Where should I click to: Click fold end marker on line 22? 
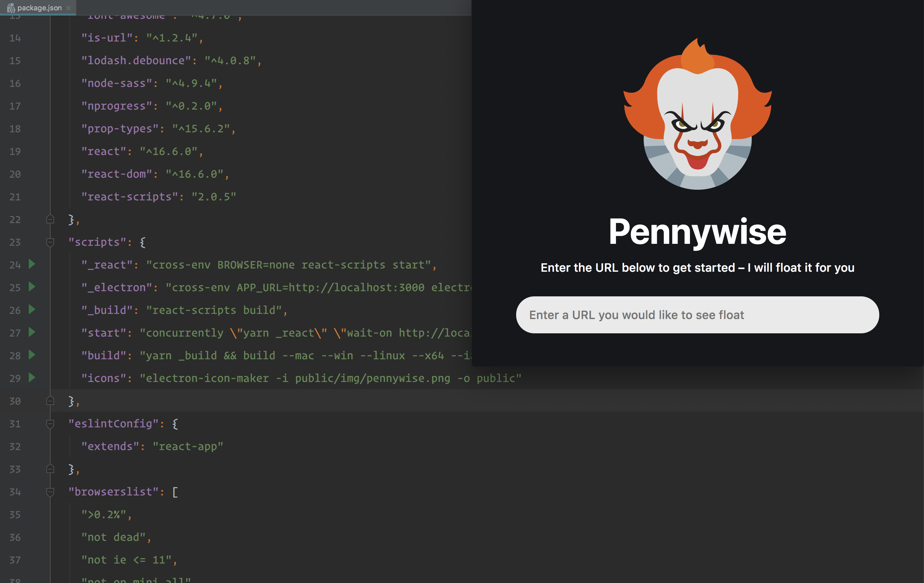coord(50,219)
